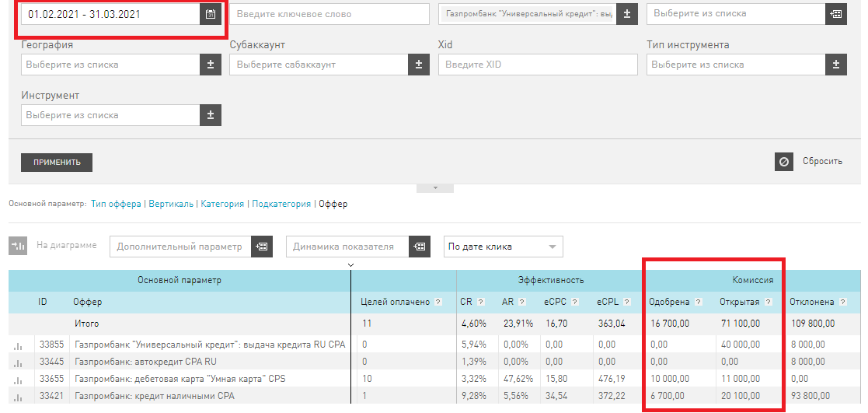868x413 pixels.
Task: Open help hint for Целей оплачено
Action: point(437,302)
